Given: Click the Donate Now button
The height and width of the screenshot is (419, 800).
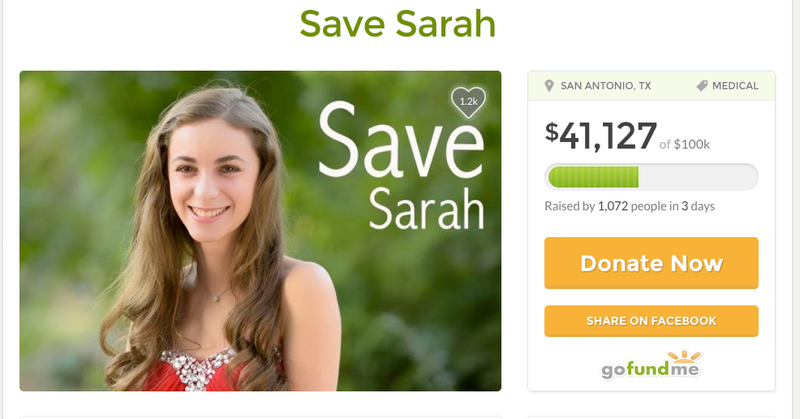Looking at the screenshot, I should click(652, 263).
